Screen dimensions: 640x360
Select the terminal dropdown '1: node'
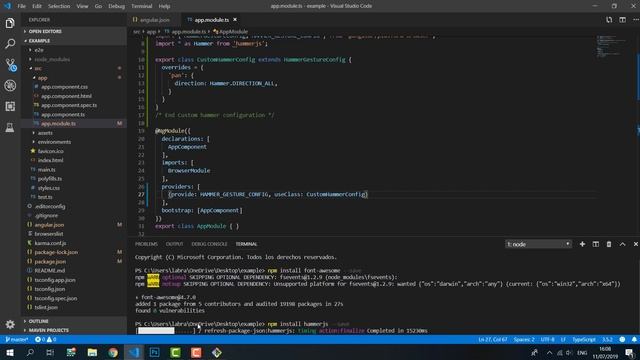pos(538,244)
